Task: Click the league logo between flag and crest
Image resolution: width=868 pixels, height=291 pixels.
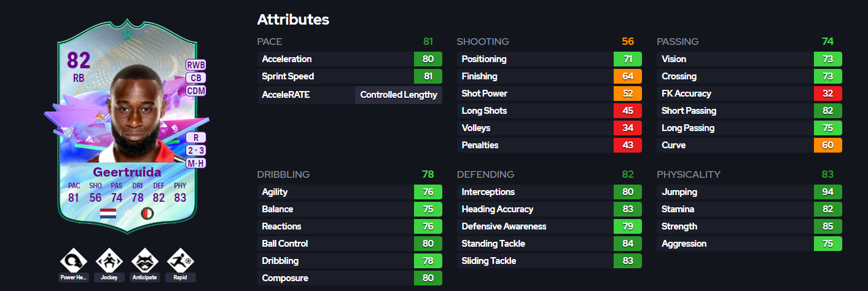Action: (x=128, y=213)
